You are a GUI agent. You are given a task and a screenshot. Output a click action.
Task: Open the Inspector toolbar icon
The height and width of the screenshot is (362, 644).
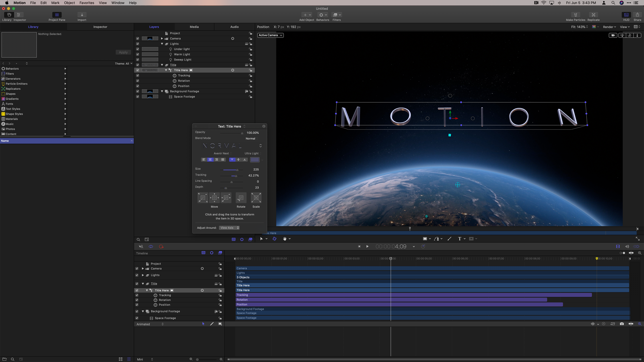[18, 15]
